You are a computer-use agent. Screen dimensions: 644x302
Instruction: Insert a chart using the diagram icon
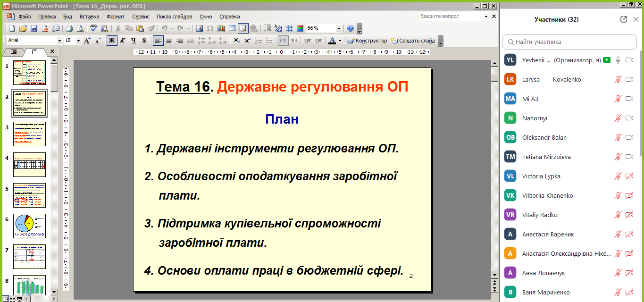221,28
